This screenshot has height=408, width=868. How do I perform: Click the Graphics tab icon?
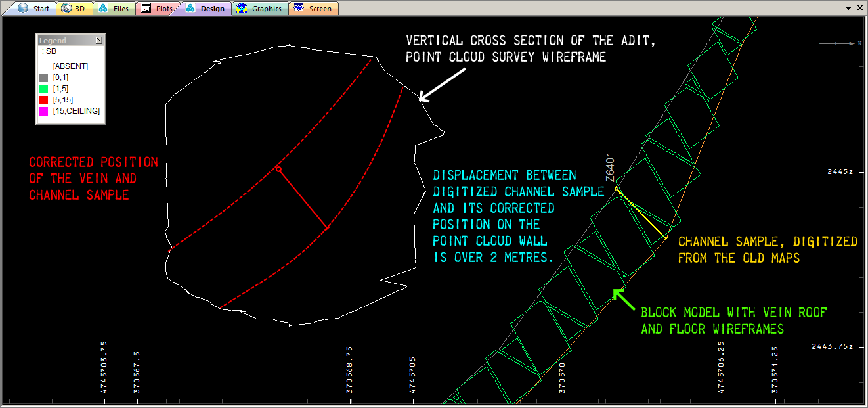(242, 9)
